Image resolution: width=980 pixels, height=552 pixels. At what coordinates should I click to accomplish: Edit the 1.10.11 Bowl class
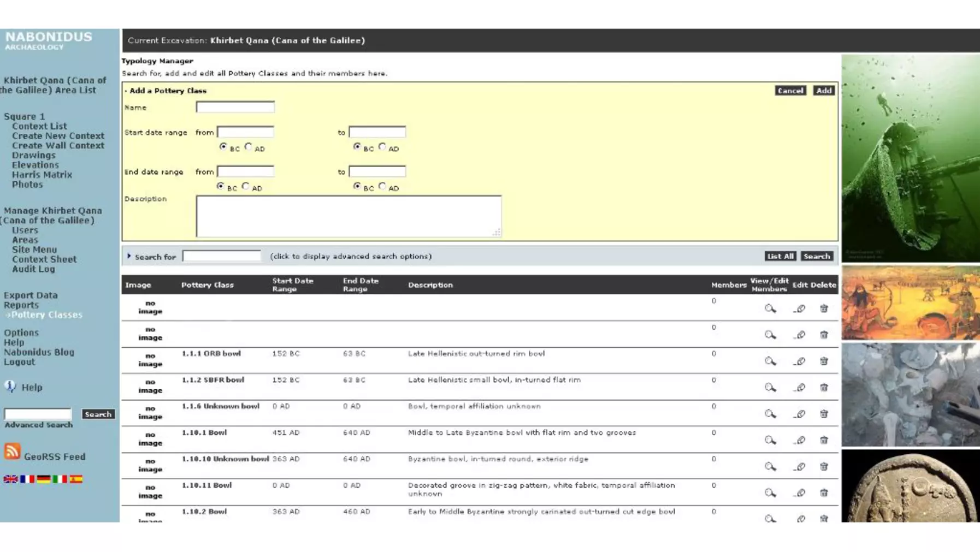[800, 493]
